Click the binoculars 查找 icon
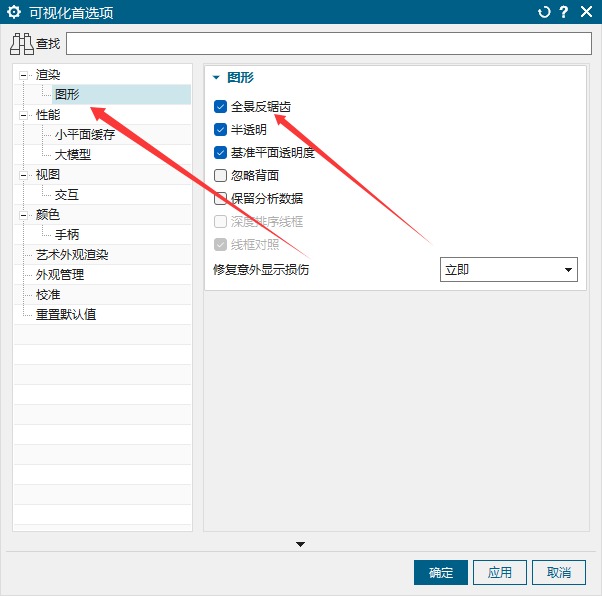Viewport: 602px width, 596px height. point(22,44)
